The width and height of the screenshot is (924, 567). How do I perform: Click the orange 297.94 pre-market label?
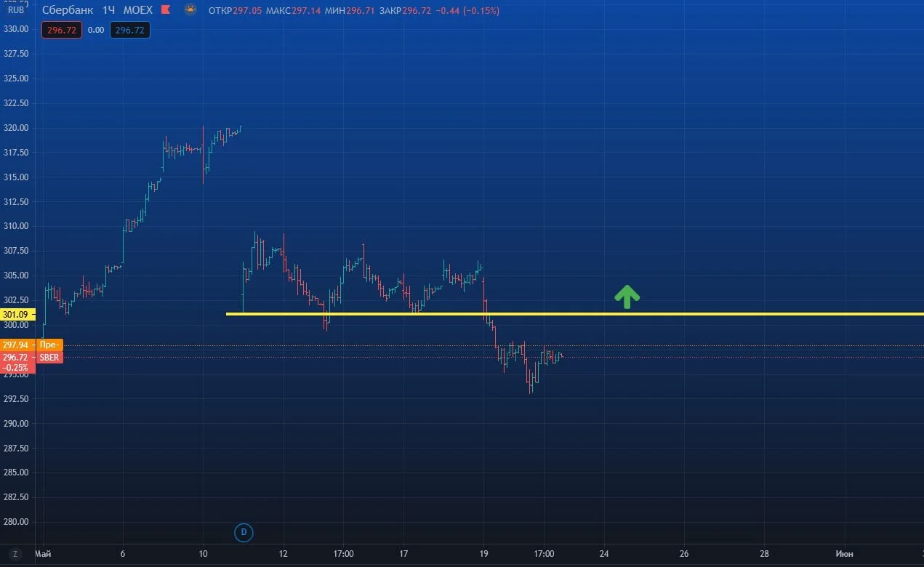pos(31,345)
